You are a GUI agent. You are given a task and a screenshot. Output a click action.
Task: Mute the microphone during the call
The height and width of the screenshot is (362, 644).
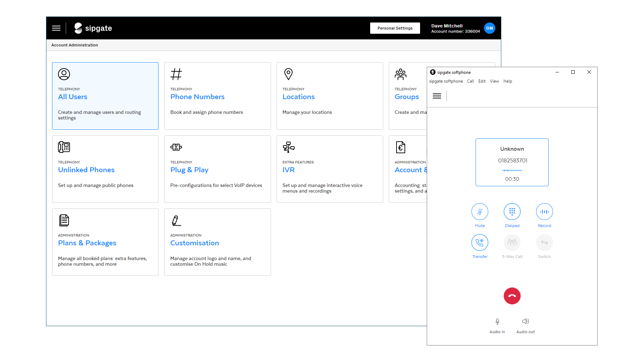click(479, 212)
